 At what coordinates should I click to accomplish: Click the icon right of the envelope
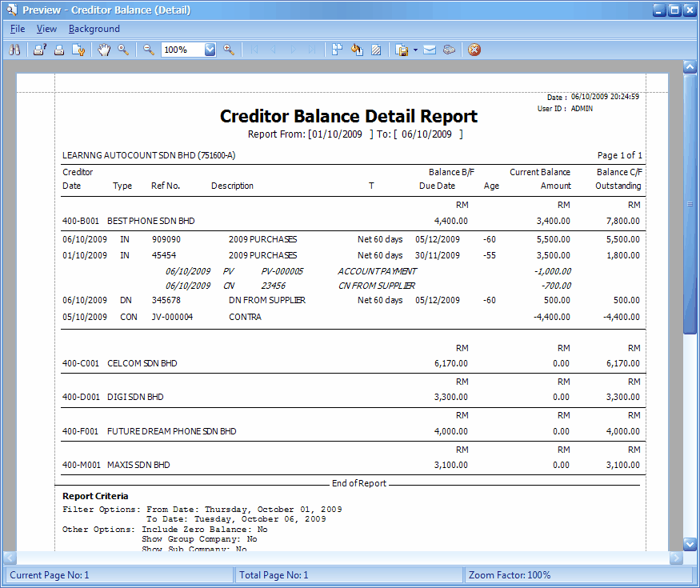[x=449, y=50]
